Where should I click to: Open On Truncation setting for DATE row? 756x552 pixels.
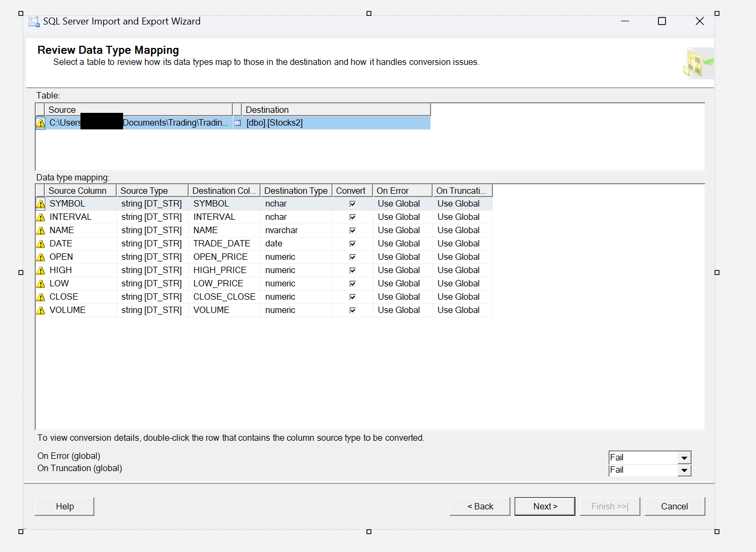point(462,244)
